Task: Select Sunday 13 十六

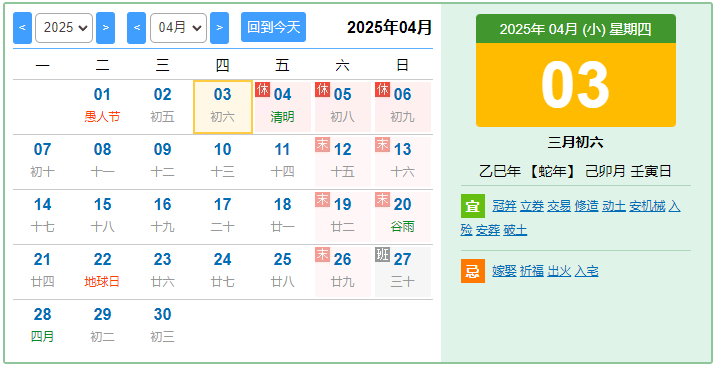Action: tap(403, 162)
